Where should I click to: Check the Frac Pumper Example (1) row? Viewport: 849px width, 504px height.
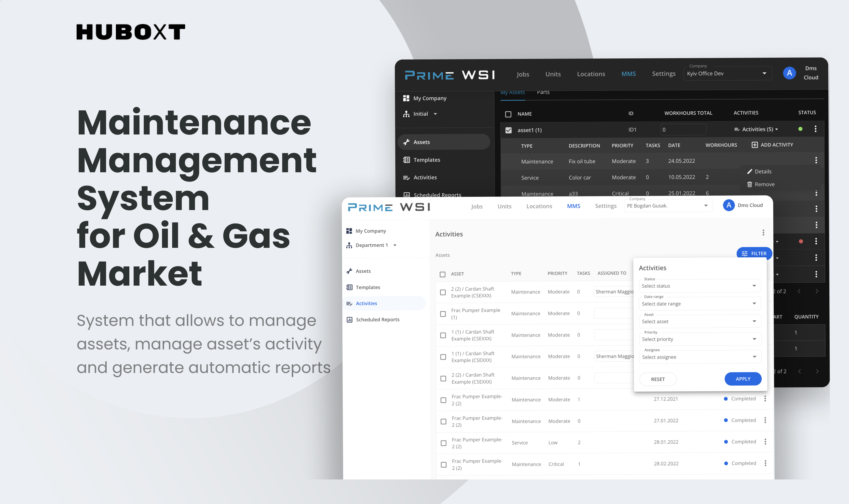(443, 314)
